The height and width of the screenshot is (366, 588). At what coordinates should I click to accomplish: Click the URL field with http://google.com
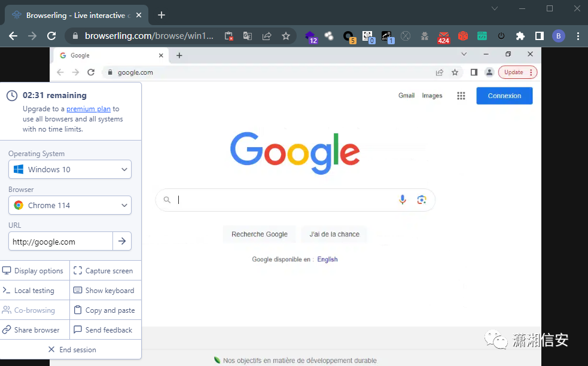60,241
